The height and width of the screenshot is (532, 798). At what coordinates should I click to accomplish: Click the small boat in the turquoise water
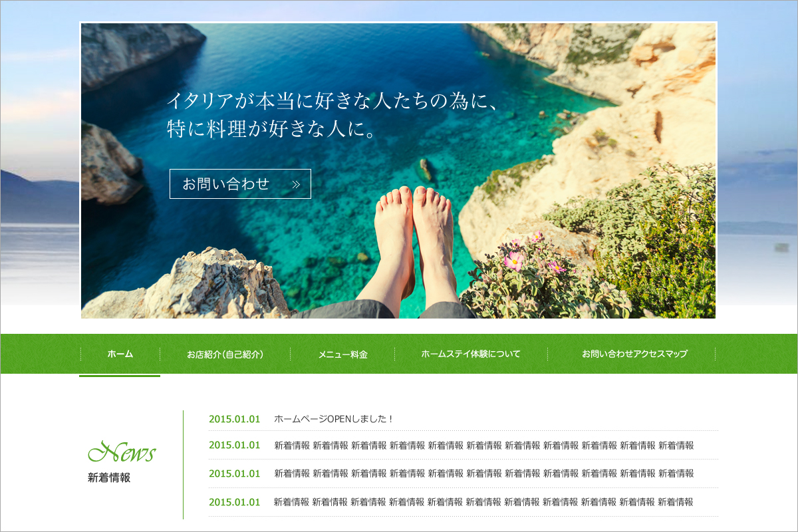[x=426, y=170]
